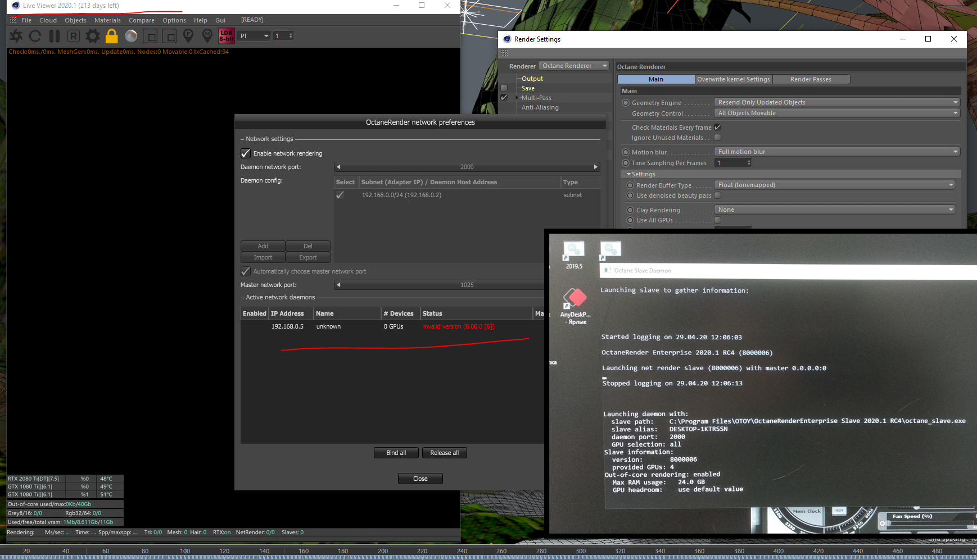Image resolution: width=977 pixels, height=560 pixels.
Task: Click the Bind all button
Action: point(396,453)
